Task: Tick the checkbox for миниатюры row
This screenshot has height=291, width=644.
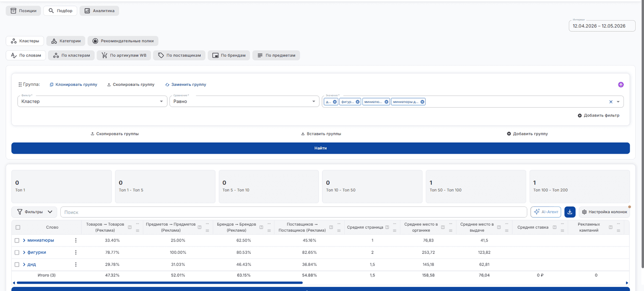Action: tap(17, 240)
